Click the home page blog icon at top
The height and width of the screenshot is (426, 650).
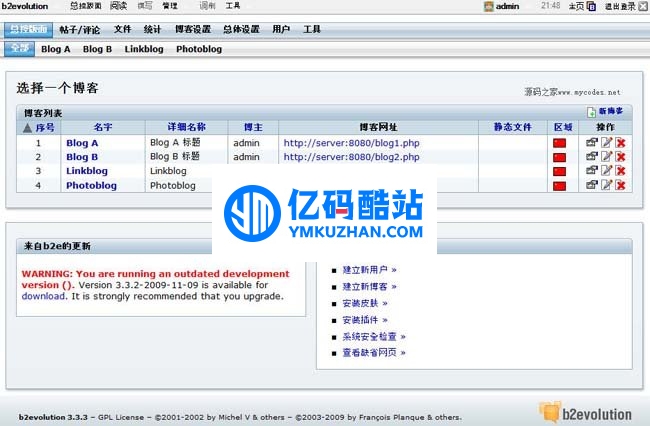592,6
